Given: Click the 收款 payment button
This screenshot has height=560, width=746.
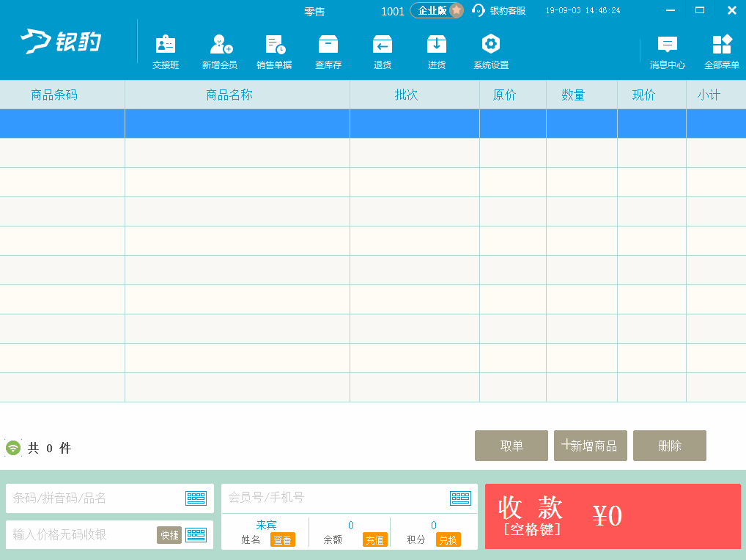Looking at the screenshot, I should [613, 516].
